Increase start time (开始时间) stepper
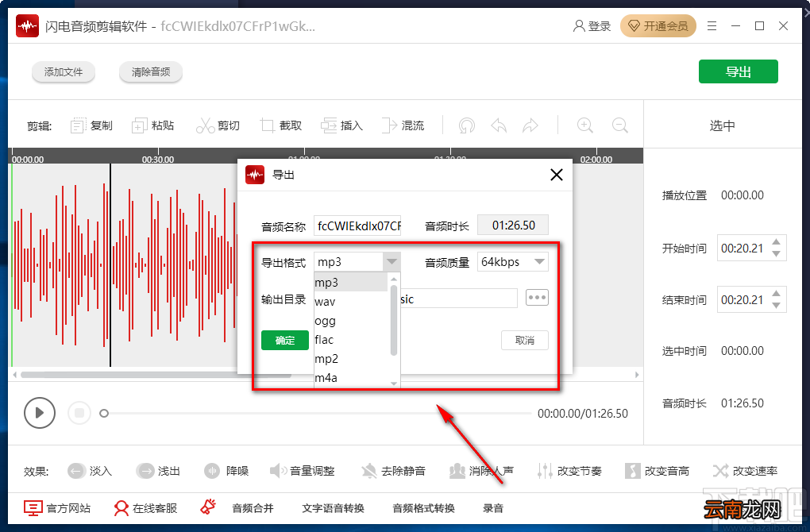The width and height of the screenshot is (810, 532). (x=776, y=242)
